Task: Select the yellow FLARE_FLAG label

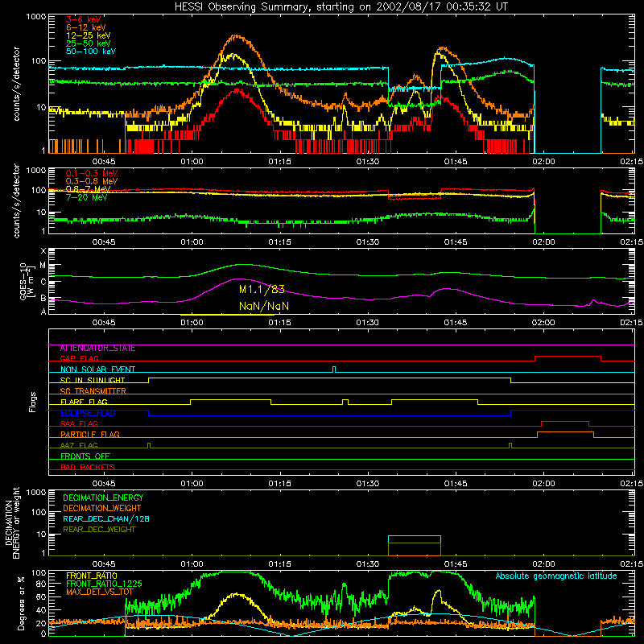Action: click(x=84, y=402)
